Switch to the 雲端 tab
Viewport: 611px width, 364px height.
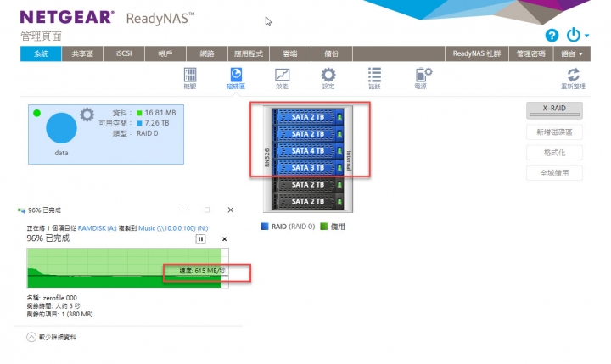pos(290,53)
